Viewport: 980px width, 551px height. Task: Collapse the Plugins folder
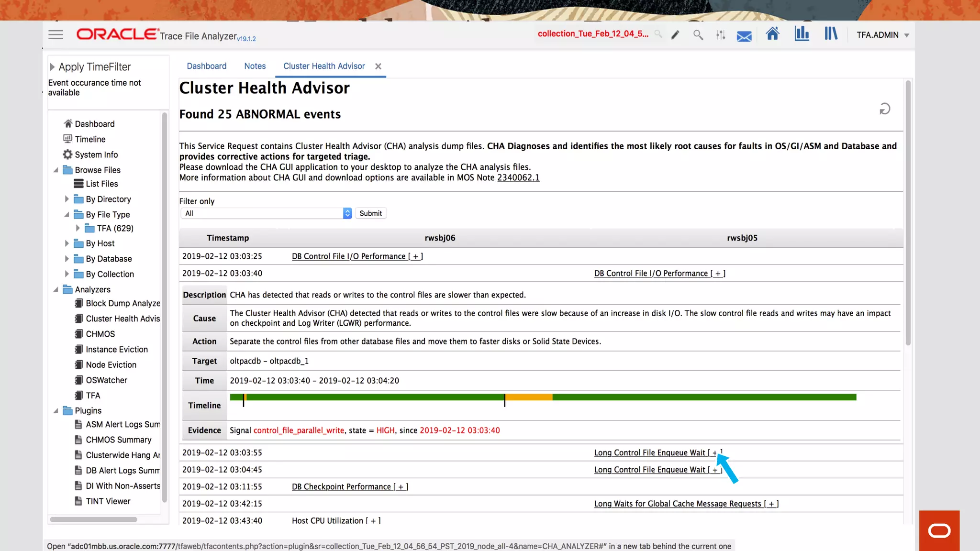click(56, 411)
